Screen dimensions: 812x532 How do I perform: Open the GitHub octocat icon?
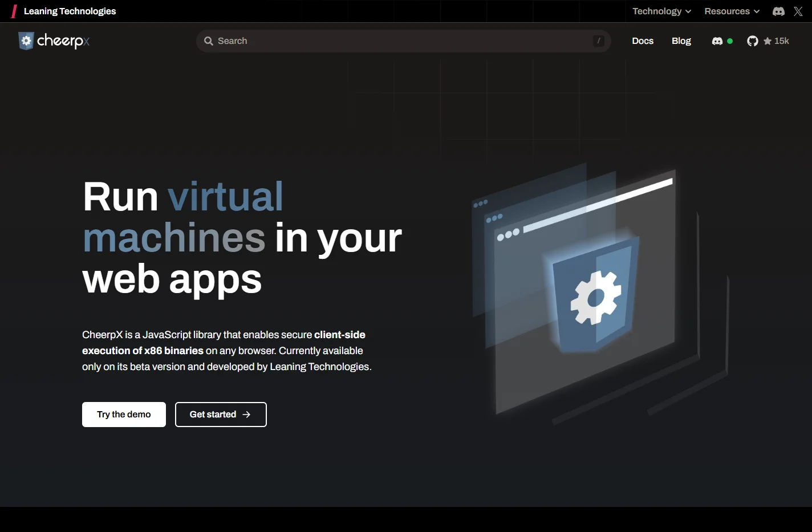click(x=753, y=41)
